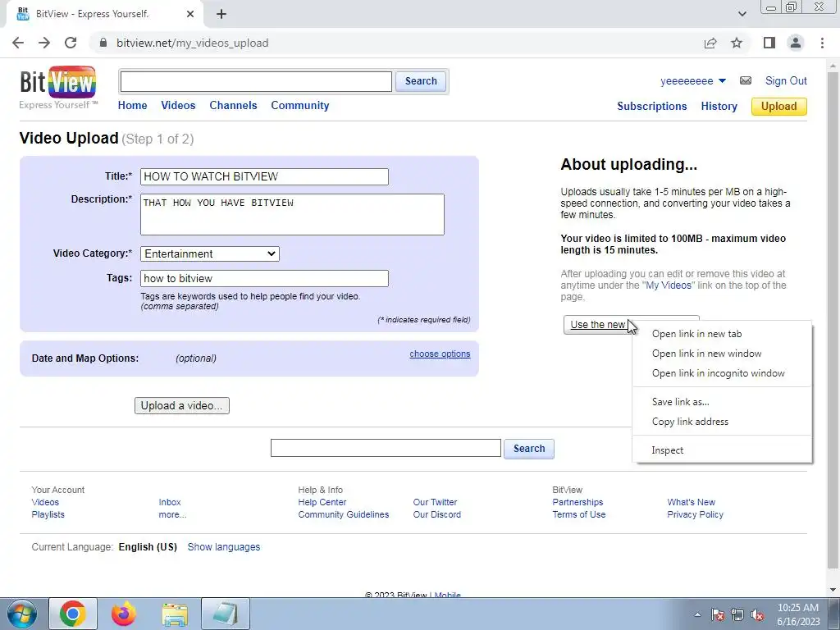Click Upload a video... button
Image resolution: width=840 pixels, height=630 pixels.
181,405
